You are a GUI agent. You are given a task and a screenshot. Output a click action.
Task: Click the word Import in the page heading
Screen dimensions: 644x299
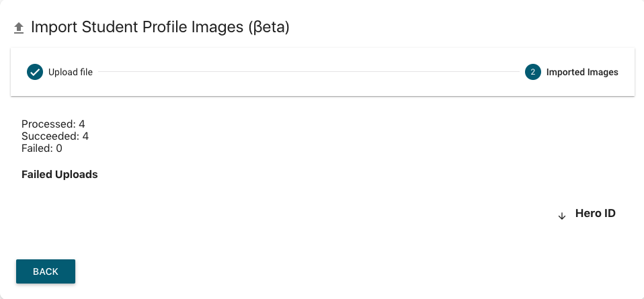52,28
